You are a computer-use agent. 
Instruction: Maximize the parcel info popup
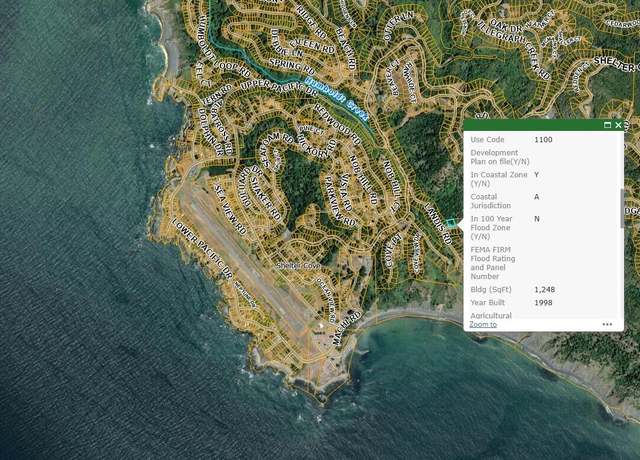(607, 125)
